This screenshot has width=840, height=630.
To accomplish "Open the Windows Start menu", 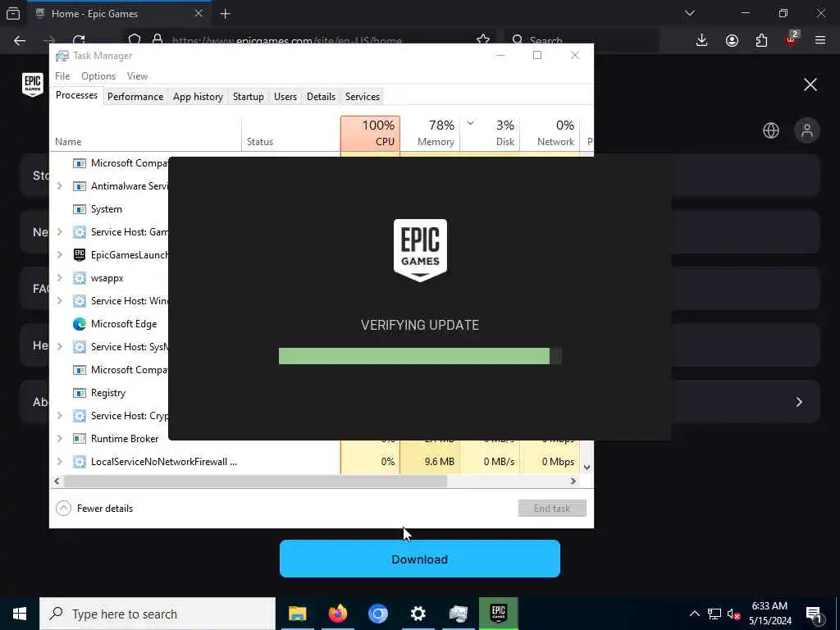I will pyautogui.click(x=20, y=614).
